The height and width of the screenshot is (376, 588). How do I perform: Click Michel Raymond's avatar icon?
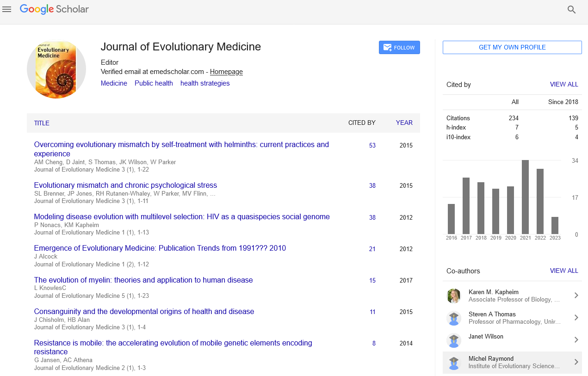pyautogui.click(x=454, y=363)
